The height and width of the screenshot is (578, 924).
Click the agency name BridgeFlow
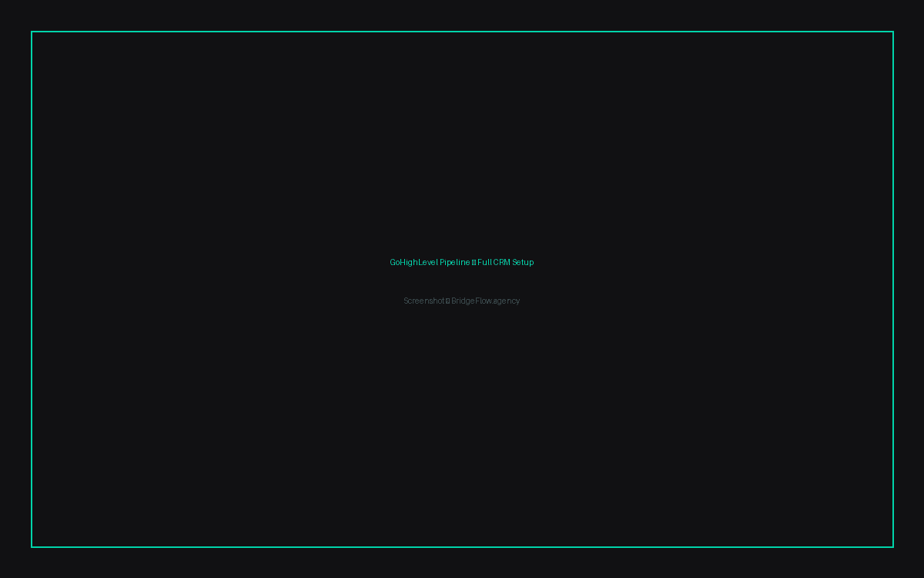[470, 301]
